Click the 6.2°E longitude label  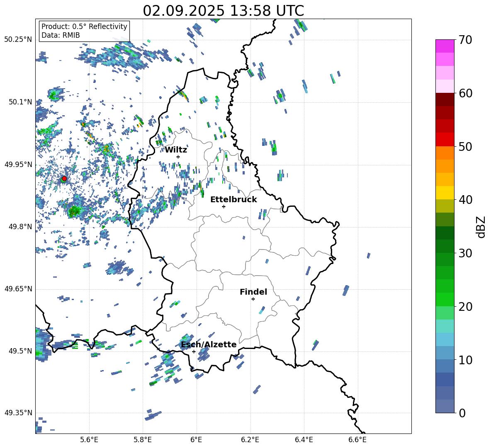[x=250, y=440]
